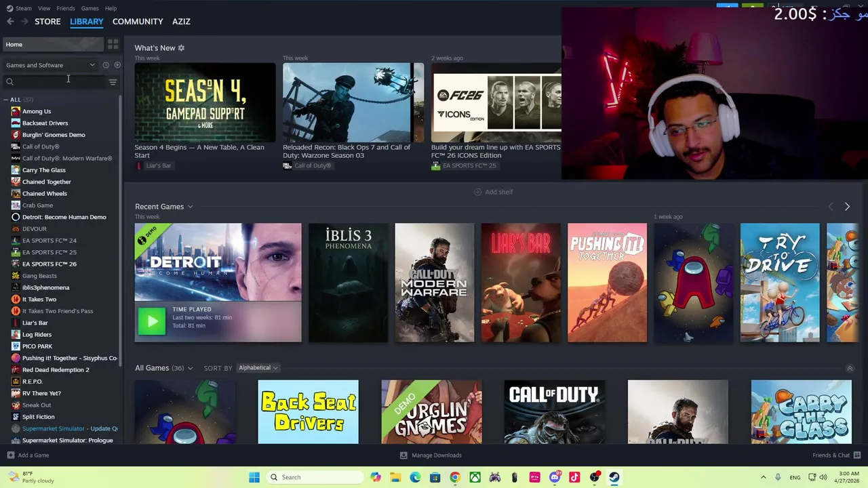This screenshot has width=868, height=488.
Task: Click Manage Downloads link
Action: click(437, 455)
